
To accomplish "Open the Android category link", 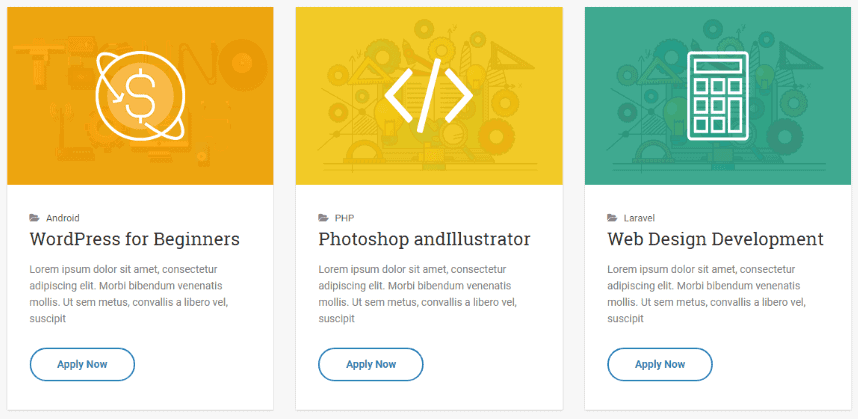I will (63, 217).
